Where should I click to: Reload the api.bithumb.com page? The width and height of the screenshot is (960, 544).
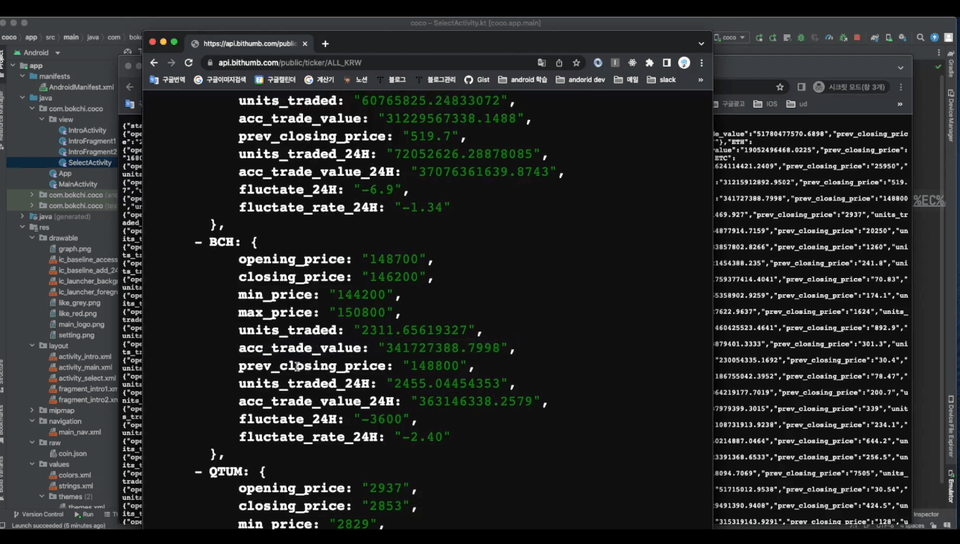coord(189,62)
